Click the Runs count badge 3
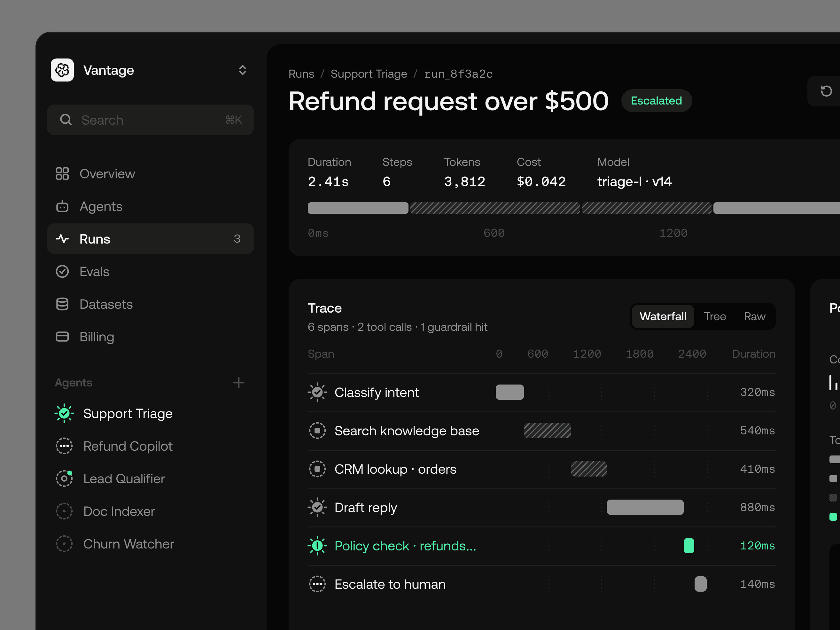Image resolution: width=840 pixels, height=630 pixels. coord(237,239)
